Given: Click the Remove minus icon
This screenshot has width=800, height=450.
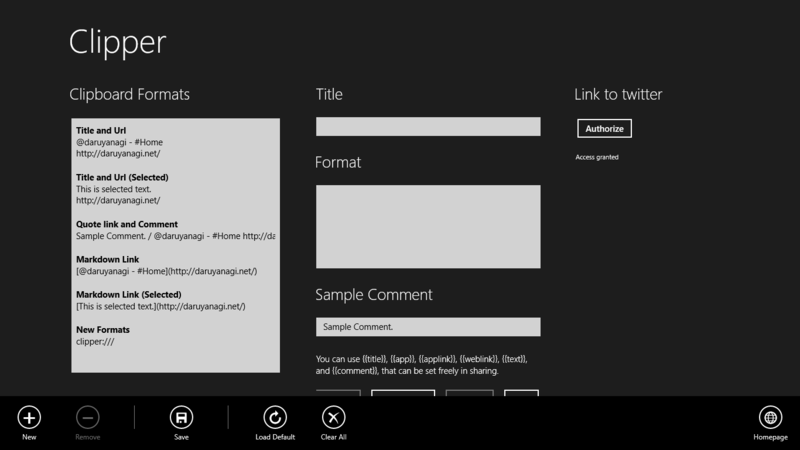Looking at the screenshot, I should (x=88, y=417).
